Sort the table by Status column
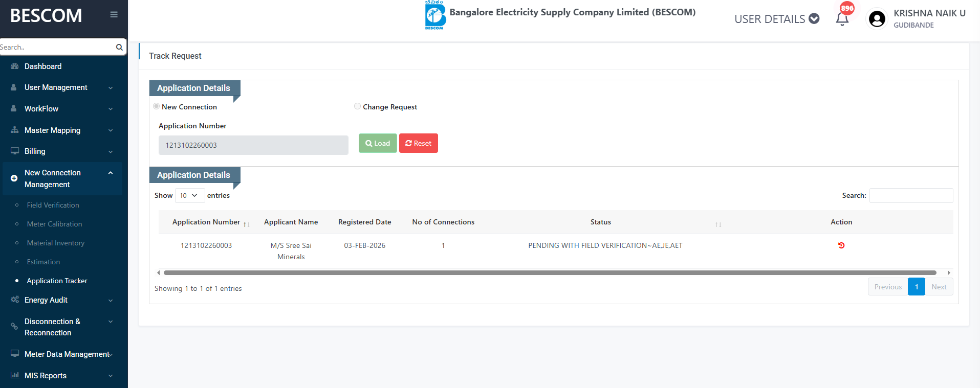Image resolution: width=980 pixels, height=388 pixels. click(718, 224)
